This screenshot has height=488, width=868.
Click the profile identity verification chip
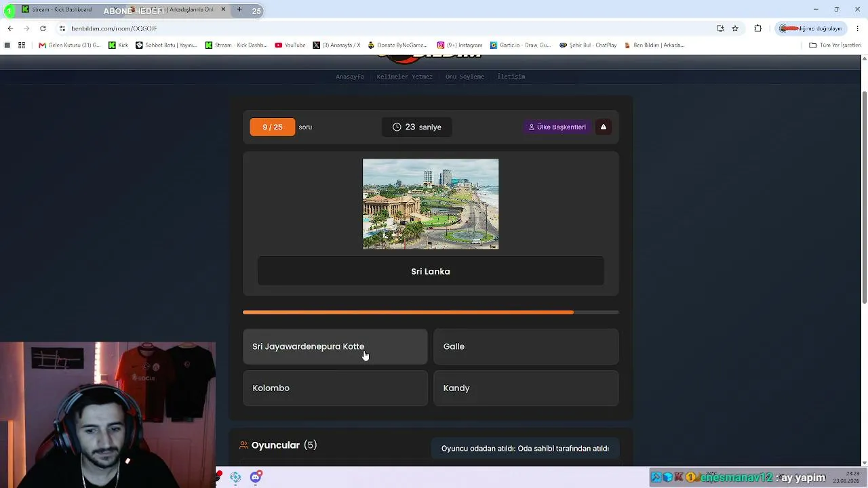(811, 28)
